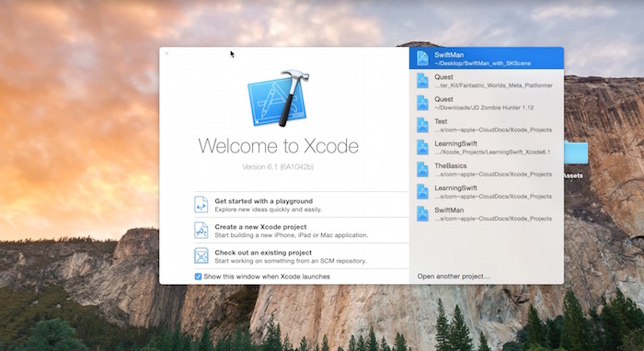Screen dimensions: 644x351
Task: Click the Xcode hammer logo
Action: tap(278, 98)
